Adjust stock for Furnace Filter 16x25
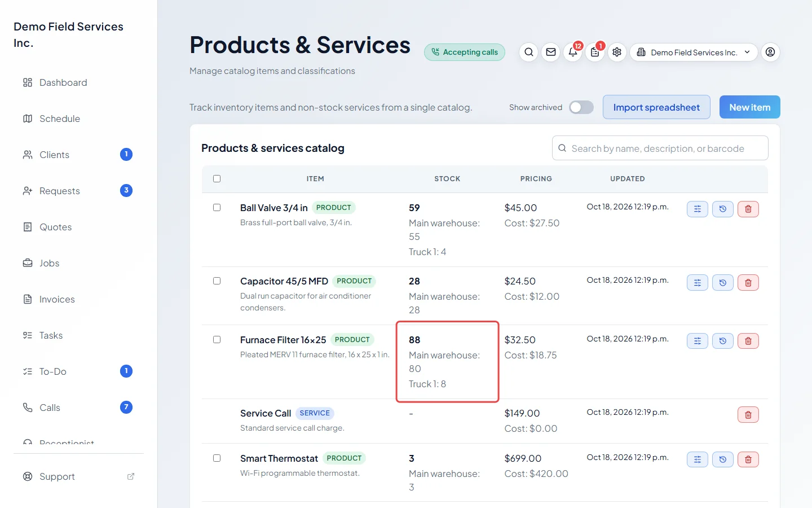This screenshot has height=508, width=812. (698, 341)
